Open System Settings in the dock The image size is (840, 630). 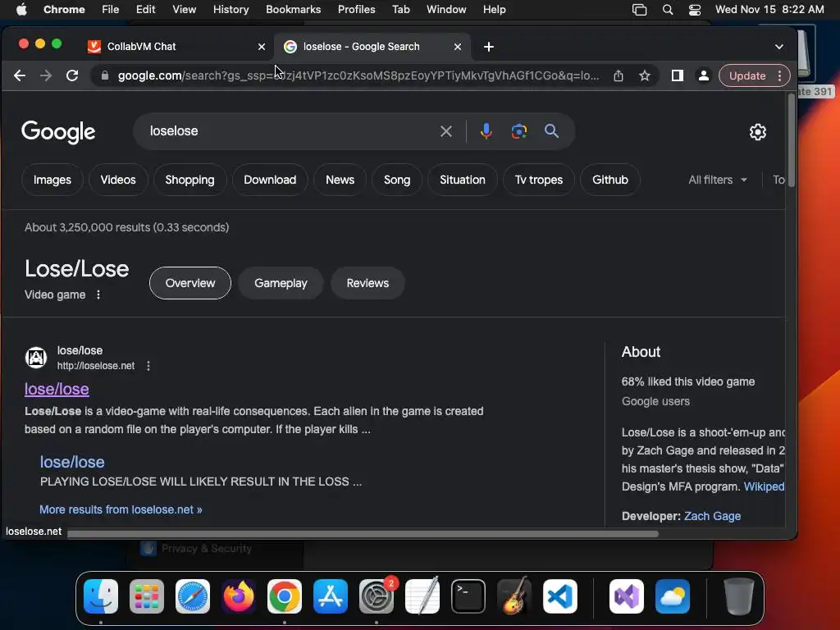pyautogui.click(x=376, y=596)
